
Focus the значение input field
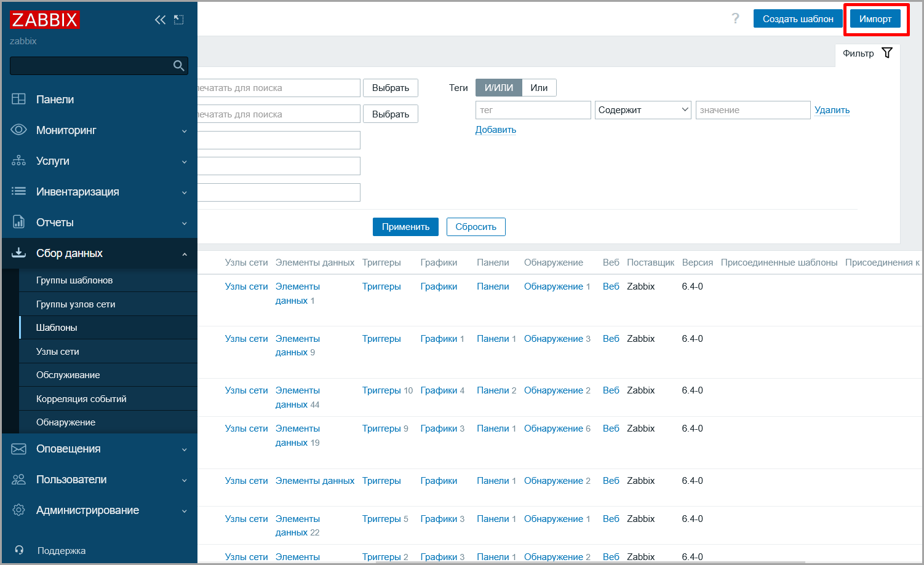(753, 110)
